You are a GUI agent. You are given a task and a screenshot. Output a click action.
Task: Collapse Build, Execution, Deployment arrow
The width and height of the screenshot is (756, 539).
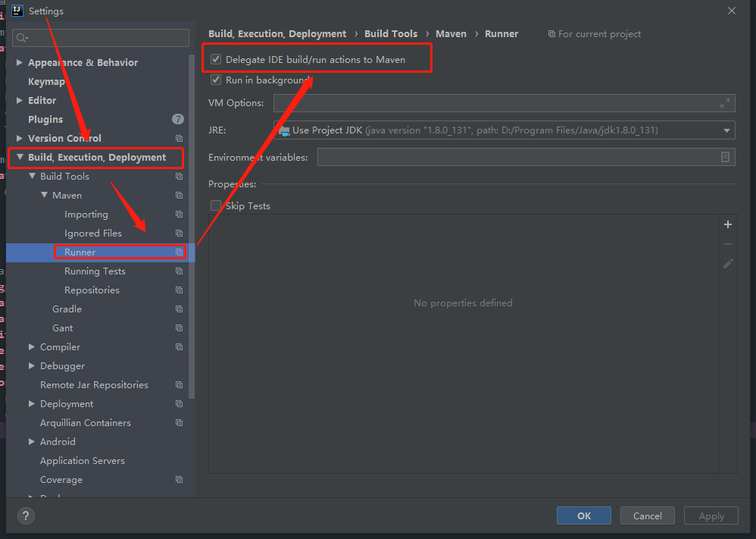pos(20,158)
